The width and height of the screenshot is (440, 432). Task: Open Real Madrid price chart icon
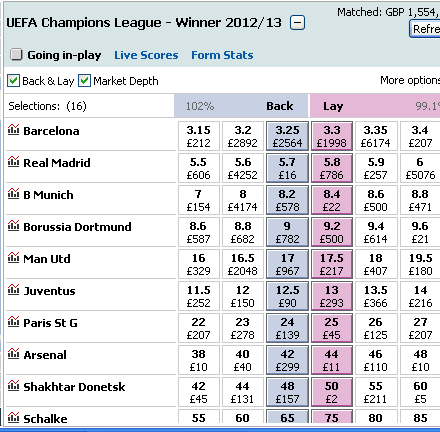pyautogui.click(x=13, y=161)
